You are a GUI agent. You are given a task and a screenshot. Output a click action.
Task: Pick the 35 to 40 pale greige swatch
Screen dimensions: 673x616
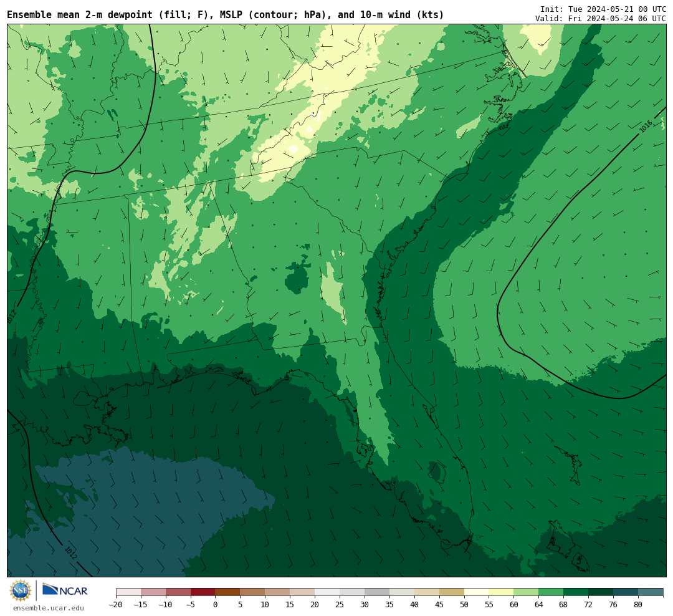pyautogui.click(x=402, y=592)
